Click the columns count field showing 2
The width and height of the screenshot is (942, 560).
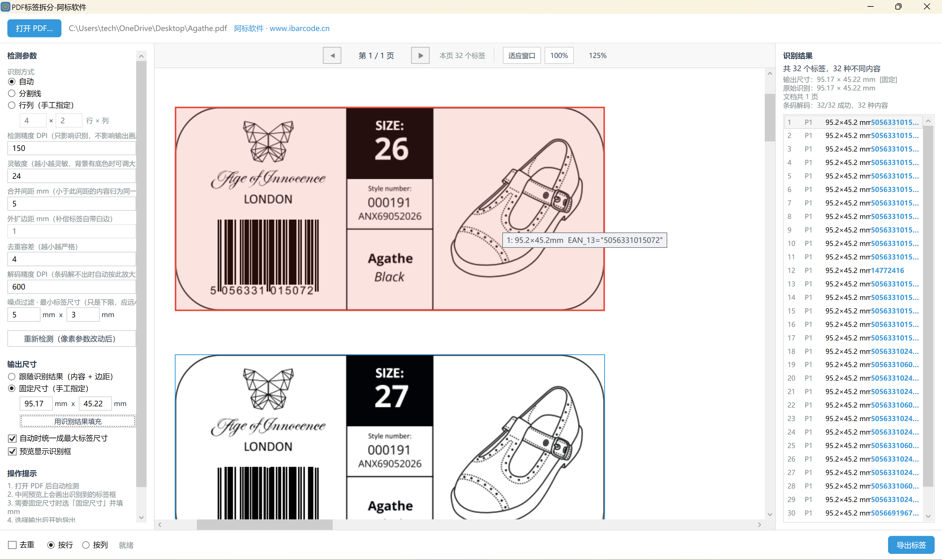[69, 121]
